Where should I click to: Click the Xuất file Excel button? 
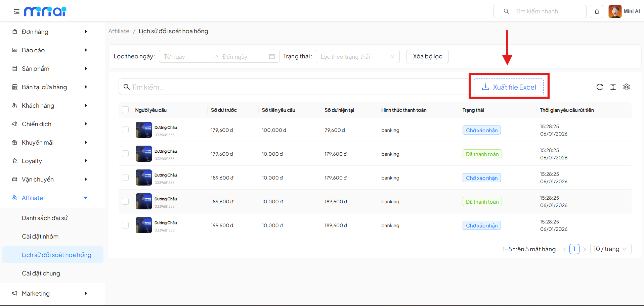[x=509, y=87]
